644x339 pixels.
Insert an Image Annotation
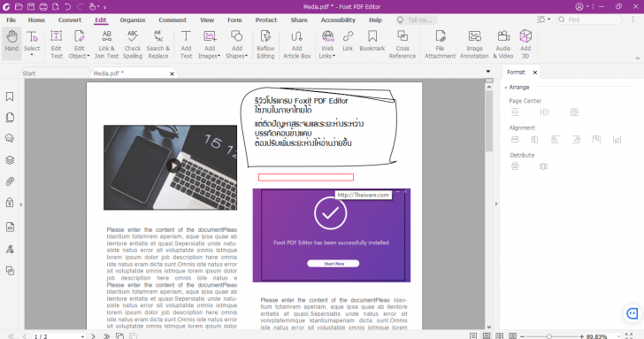474,44
